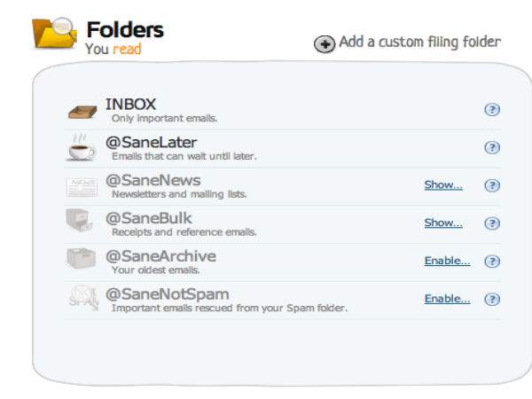Open help icon beside @SaneBulk
This screenshot has width=532, height=399.
(492, 223)
